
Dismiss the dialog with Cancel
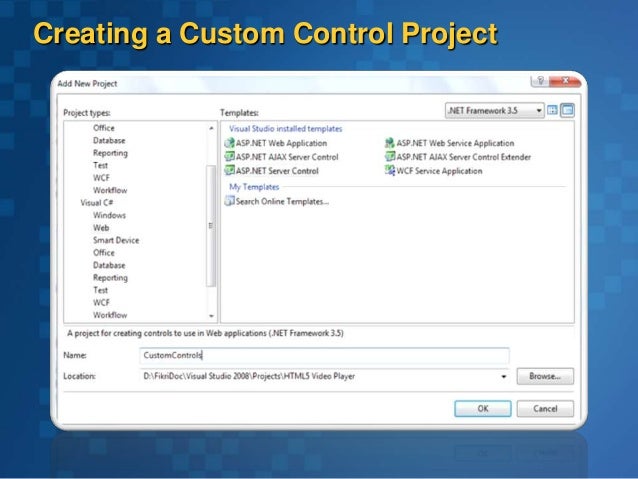pos(545,409)
